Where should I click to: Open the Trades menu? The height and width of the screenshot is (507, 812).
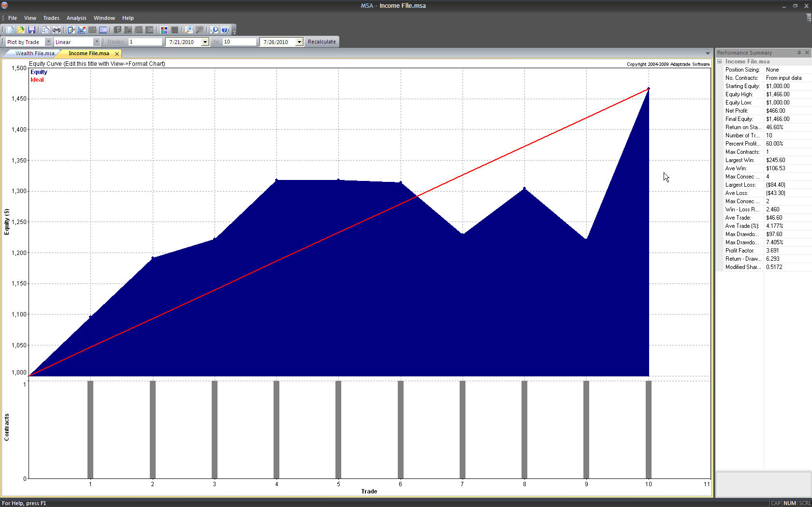click(x=51, y=18)
